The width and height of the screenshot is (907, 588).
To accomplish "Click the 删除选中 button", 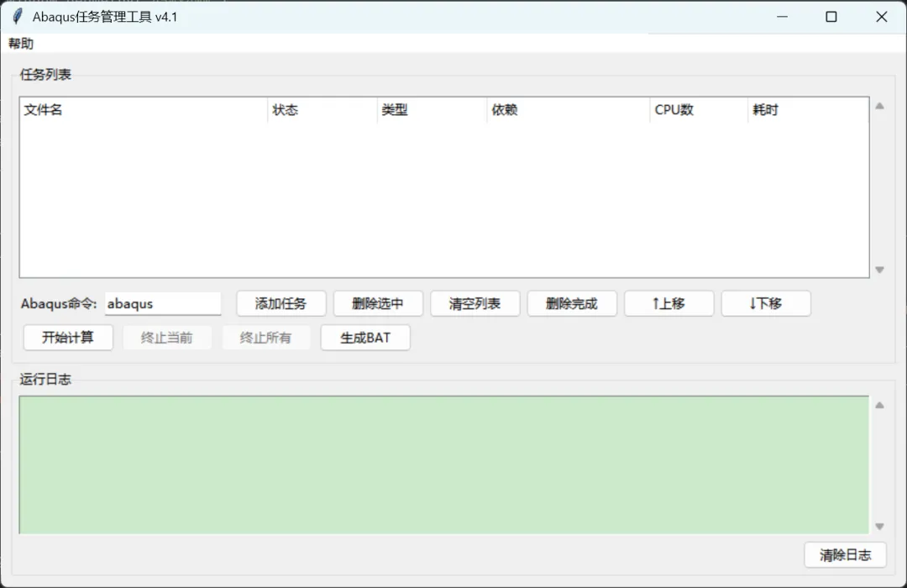I will coord(378,303).
